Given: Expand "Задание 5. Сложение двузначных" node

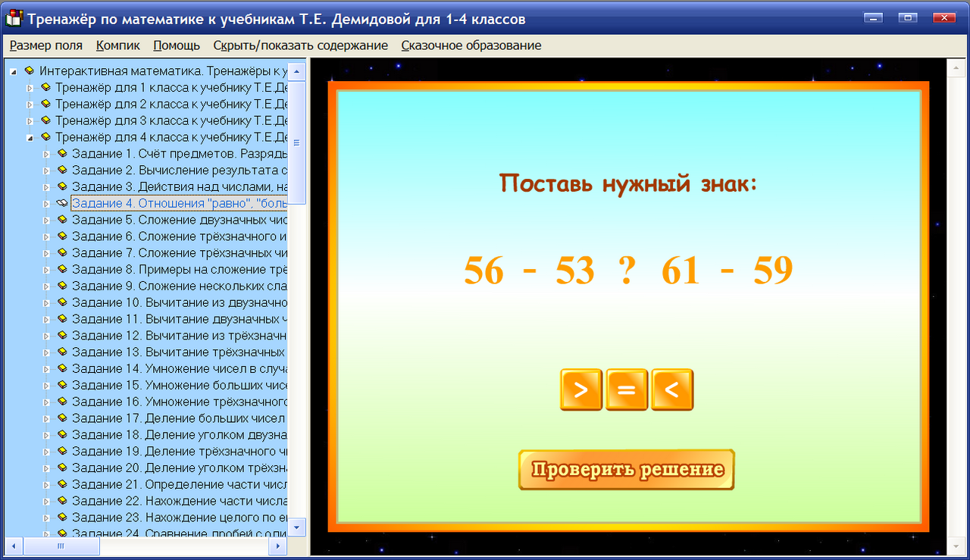Looking at the screenshot, I should pyautogui.click(x=45, y=219).
